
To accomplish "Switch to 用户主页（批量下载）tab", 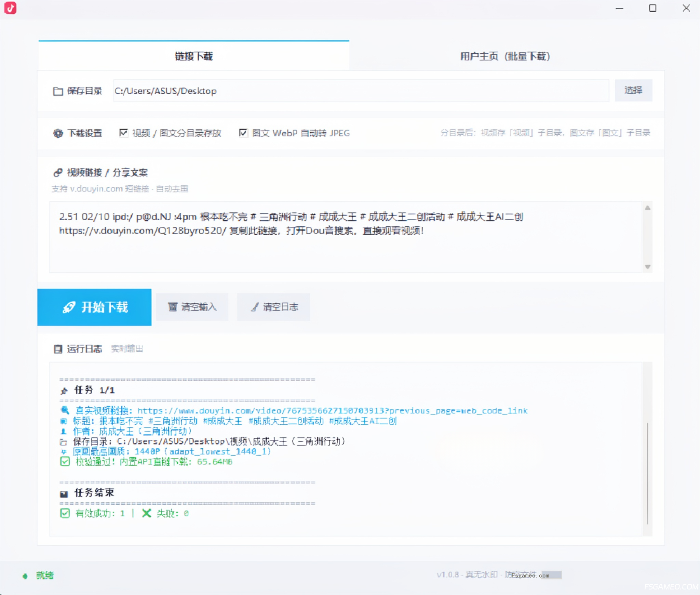I will [505, 56].
